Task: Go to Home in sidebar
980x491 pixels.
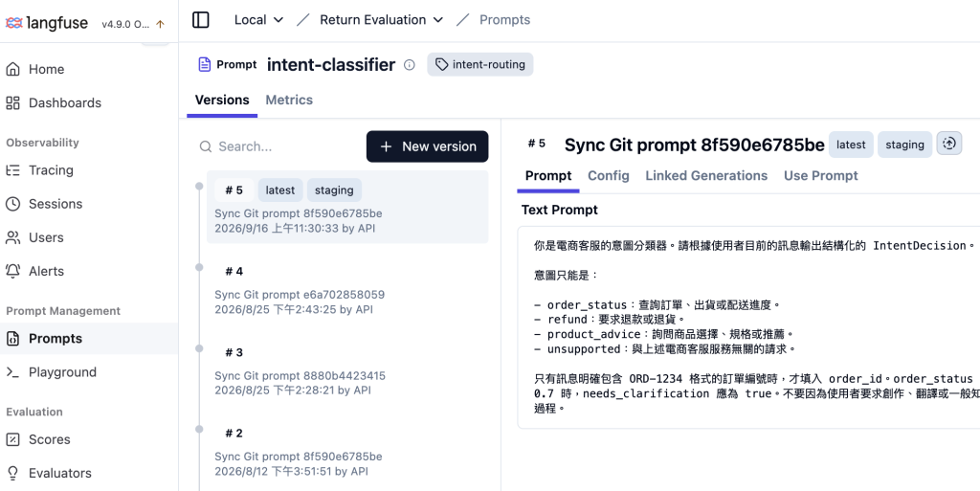Action: [x=89, y=69]
